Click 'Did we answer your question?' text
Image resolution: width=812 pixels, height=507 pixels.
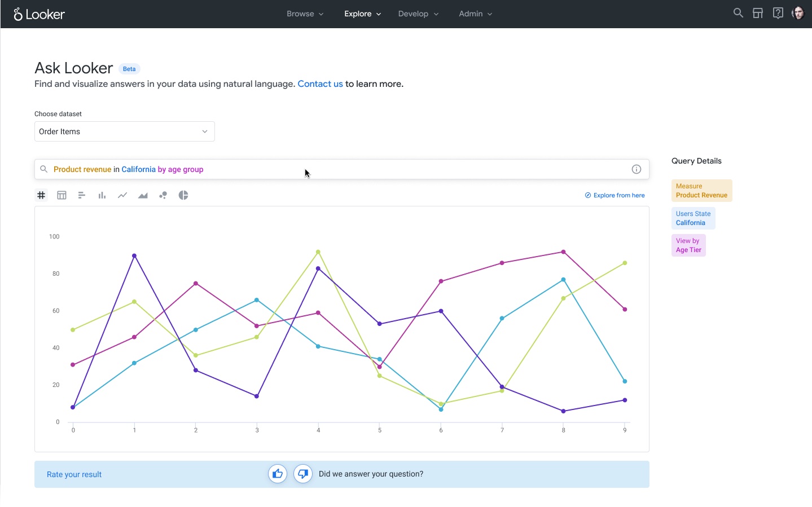(x=371, y=474)
